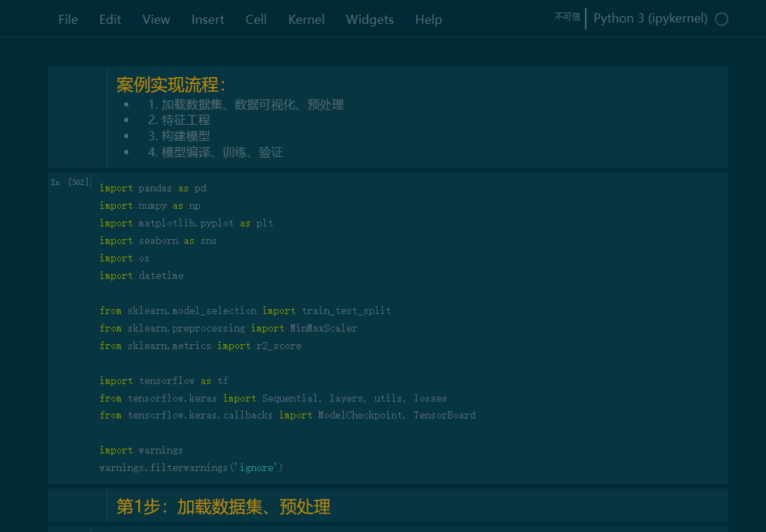Open the Cell menu
Viewport: 766px width, 532px height.
(x=256, y=20)
